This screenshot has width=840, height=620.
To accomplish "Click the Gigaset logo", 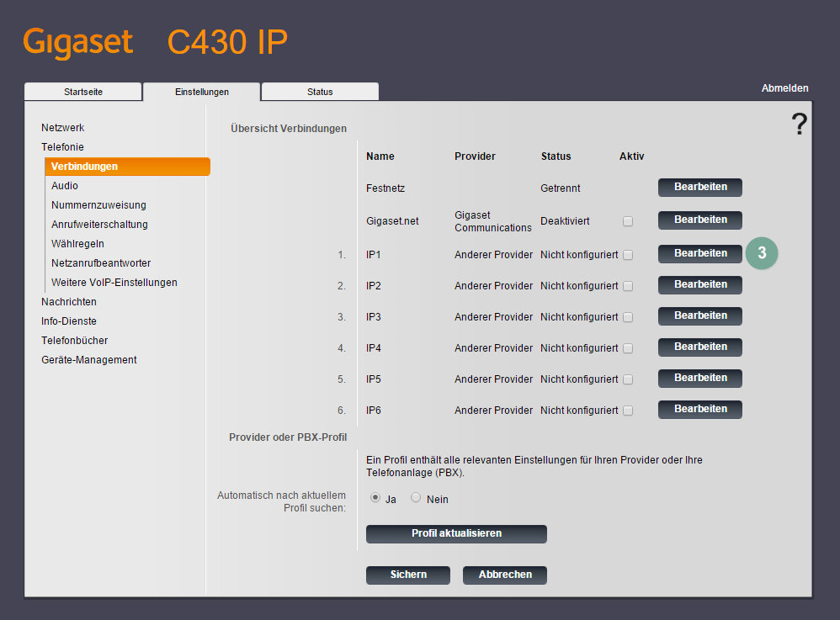I will 77,41.
